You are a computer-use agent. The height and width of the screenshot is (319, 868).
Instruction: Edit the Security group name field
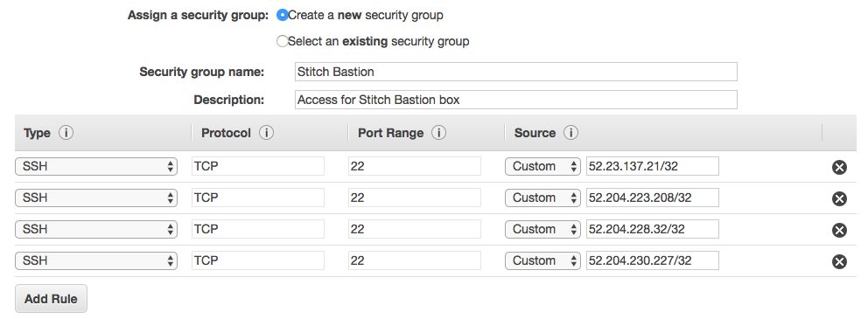[x=516, y=72]
